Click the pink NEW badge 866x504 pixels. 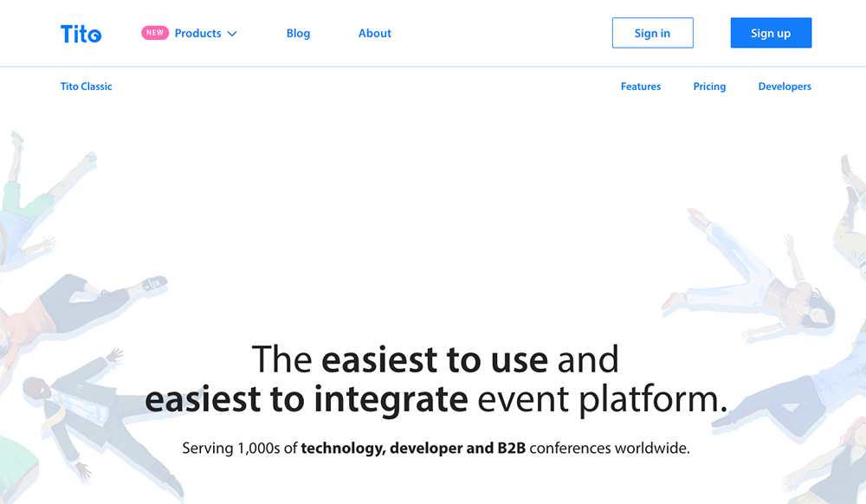pos(155,33)
